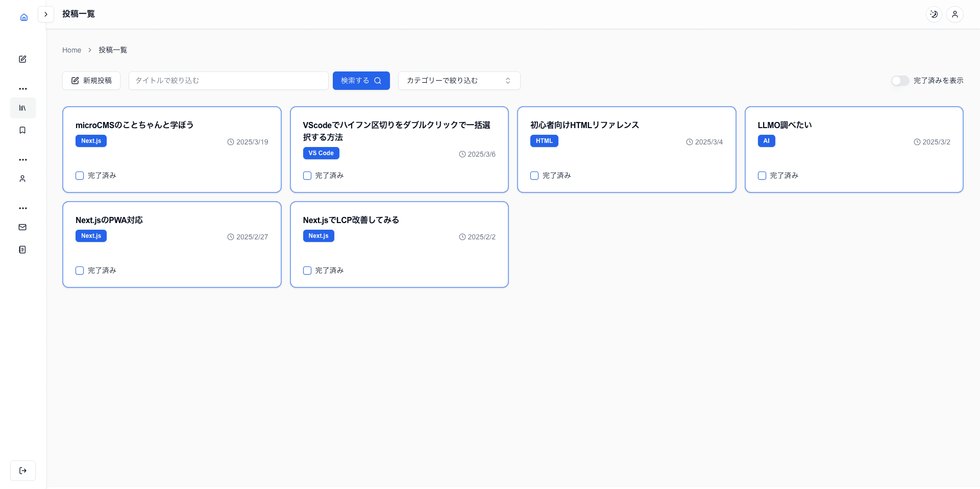
Task: Open the document notes sidebar icon
Action: tap(22, 250)
